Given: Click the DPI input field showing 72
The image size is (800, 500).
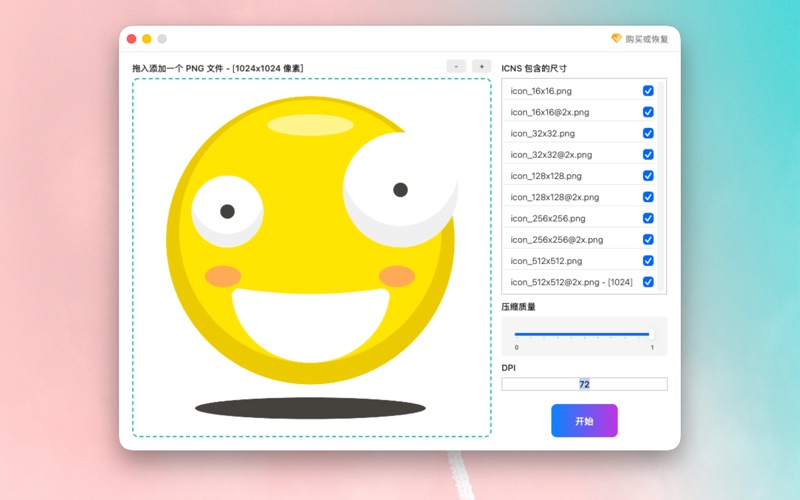Looking at the screenshot, I should pyautogui.click(x=584, y=384).
